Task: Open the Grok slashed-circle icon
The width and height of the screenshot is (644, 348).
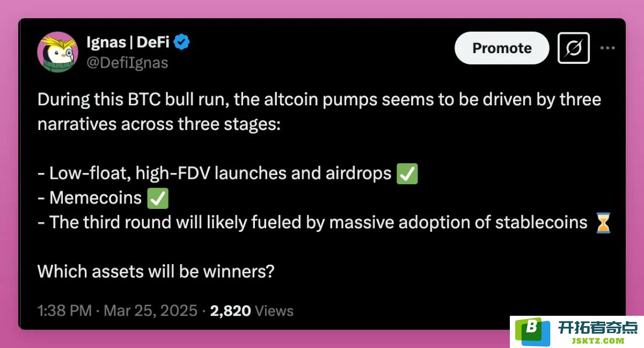Action: [x=574, y=48]
